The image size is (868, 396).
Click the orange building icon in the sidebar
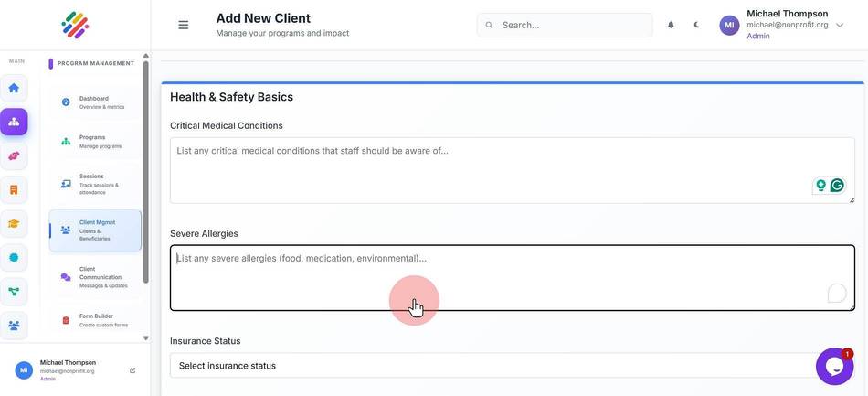[14, 189]
